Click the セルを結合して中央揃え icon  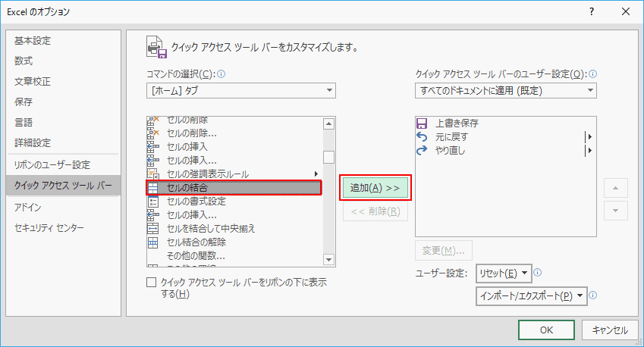pos(152,229)
